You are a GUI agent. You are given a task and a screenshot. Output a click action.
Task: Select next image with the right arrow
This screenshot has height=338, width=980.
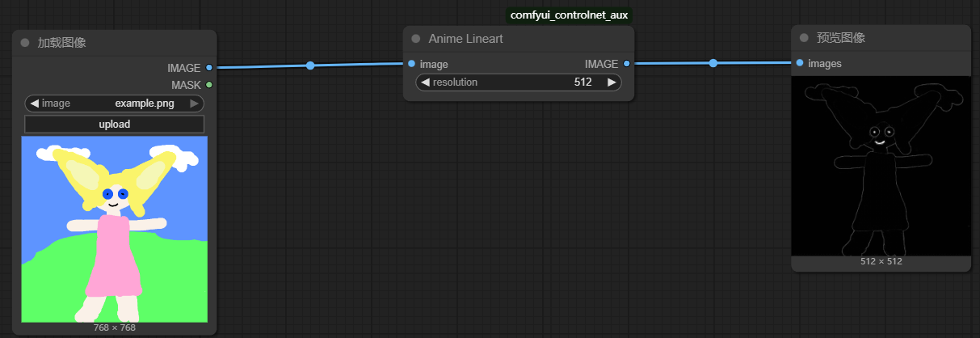[194, 104]
